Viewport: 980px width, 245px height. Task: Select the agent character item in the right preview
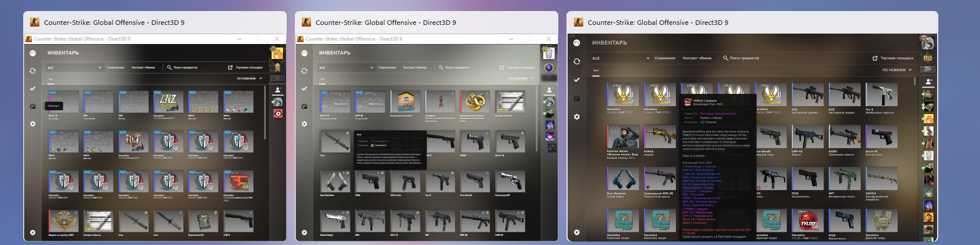[x=623, y=137]
